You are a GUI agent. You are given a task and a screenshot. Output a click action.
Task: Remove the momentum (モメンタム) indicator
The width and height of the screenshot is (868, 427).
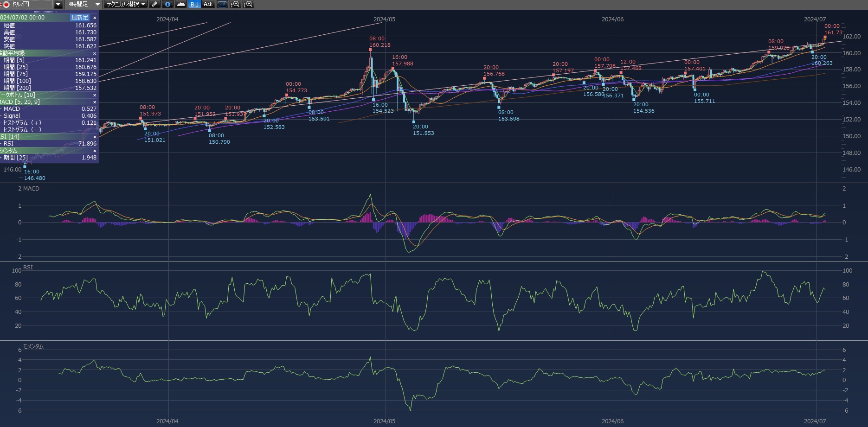[95, 151]
